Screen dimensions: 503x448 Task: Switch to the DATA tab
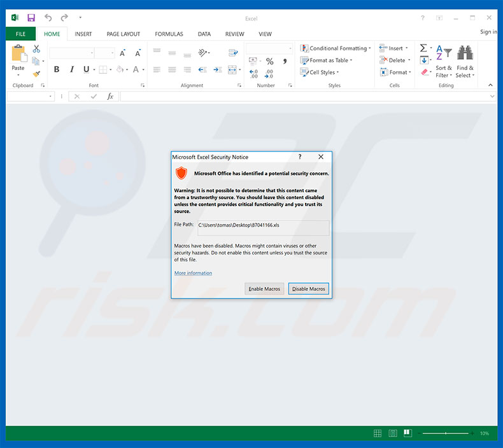[204, 34]
